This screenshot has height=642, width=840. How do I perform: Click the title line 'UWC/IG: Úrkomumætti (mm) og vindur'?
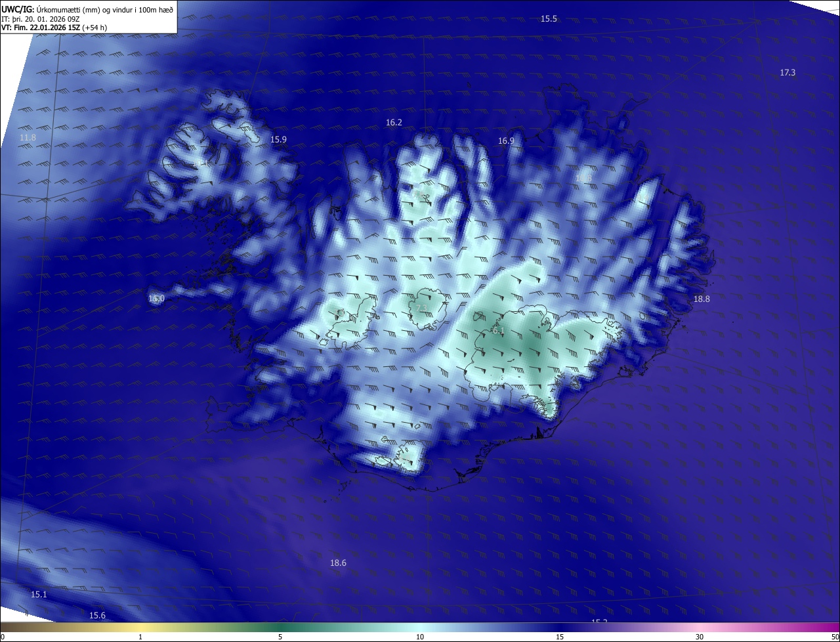coord(87,9)
